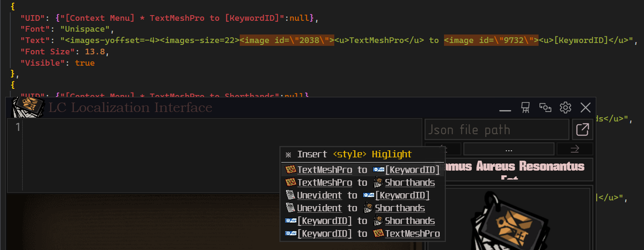
Task: Open the settings gear in the title bar
Action: coord(565,108)
